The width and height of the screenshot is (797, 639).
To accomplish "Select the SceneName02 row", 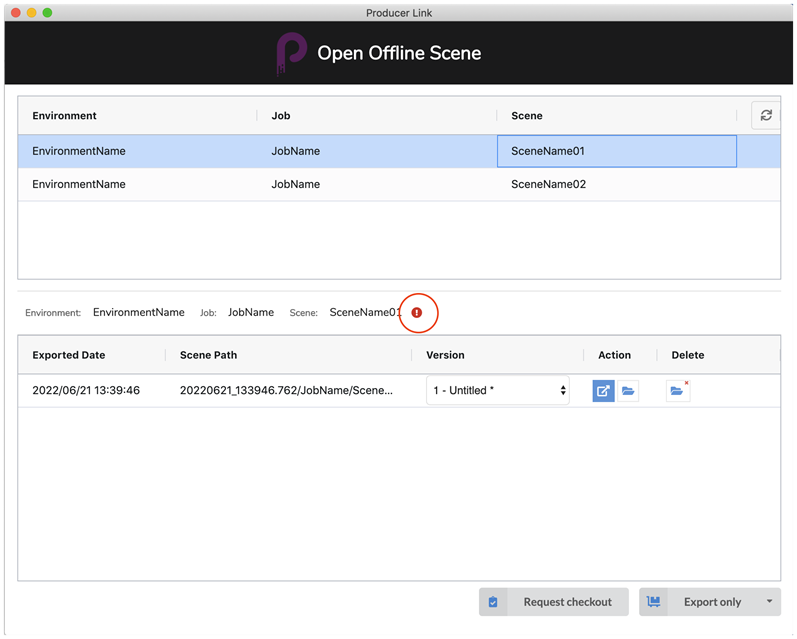I will click(x=547, y=184).
